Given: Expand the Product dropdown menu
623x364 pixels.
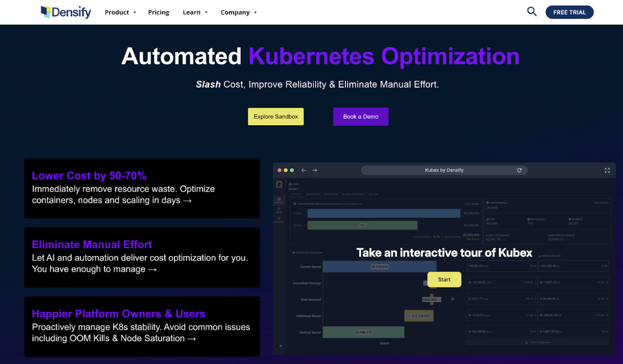Looking at the screenshot, I should (121, 12).
